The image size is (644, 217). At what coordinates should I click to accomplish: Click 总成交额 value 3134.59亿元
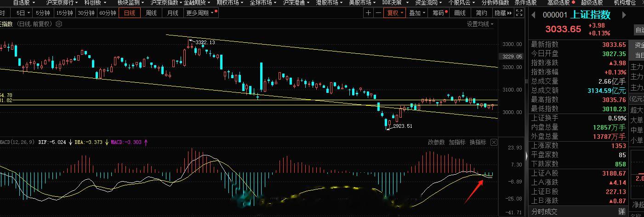[x=607, y=91]
